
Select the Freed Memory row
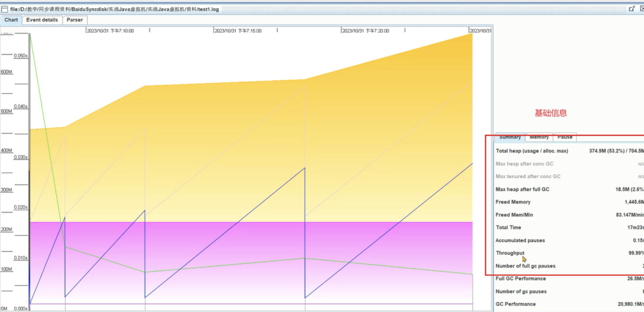[570, 202]
